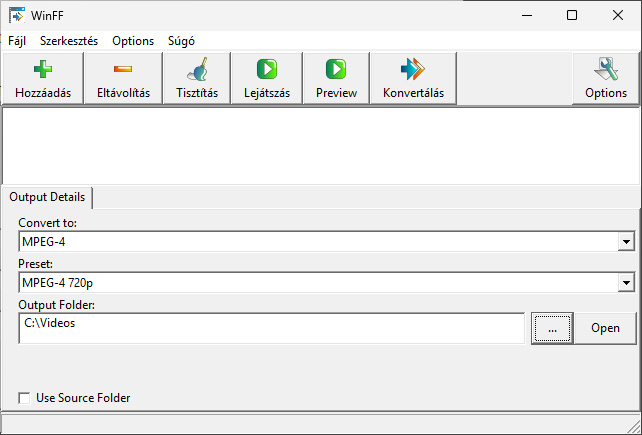
Task: Open the Fájl menu
Action: (x=17, y=41)
